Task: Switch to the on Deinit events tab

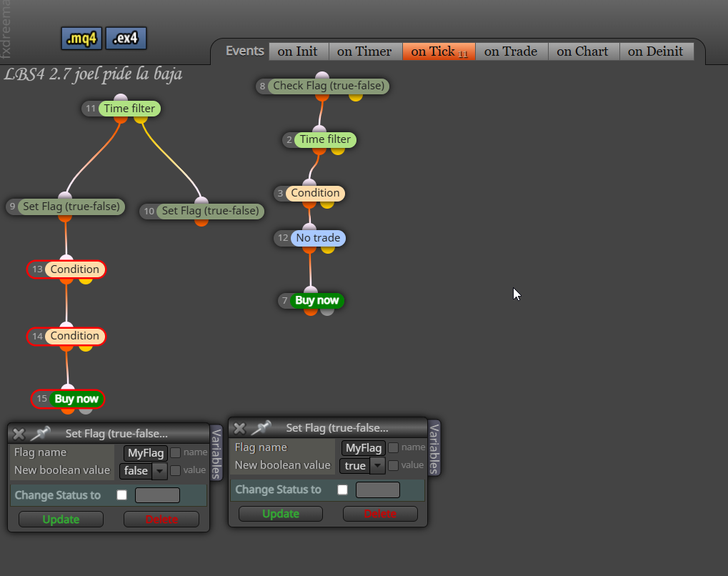Action: click(656, 51)
